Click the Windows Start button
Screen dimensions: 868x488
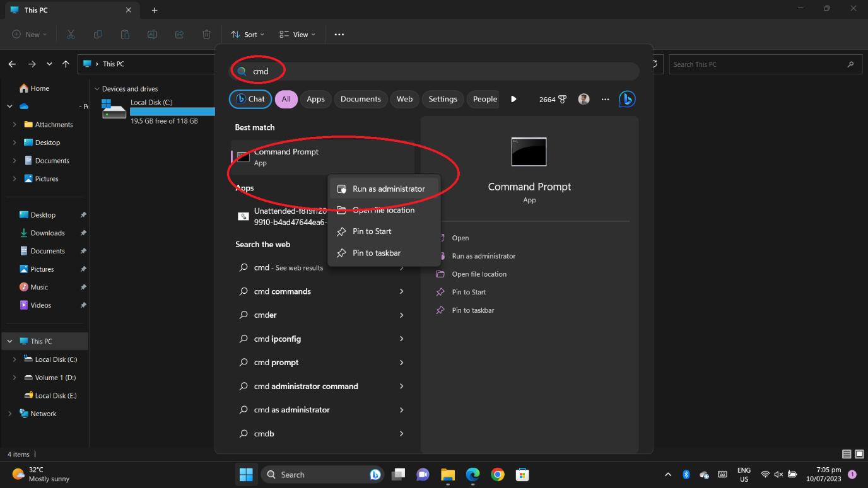[246, 475]
